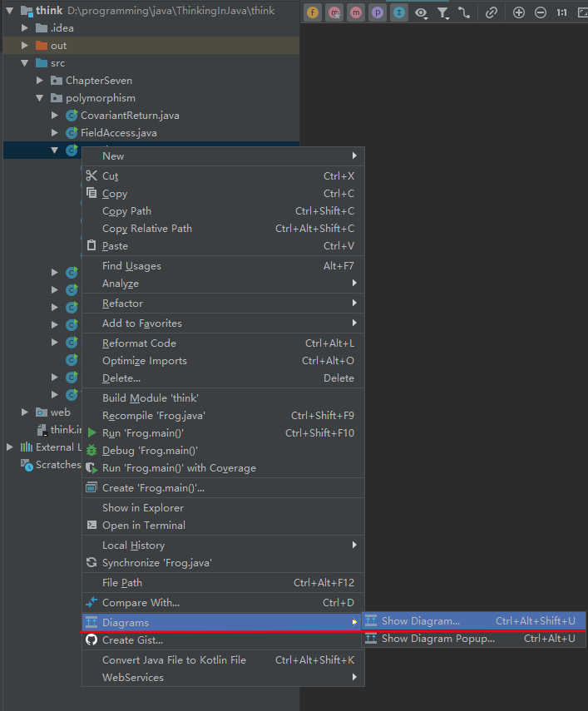Viewport: 588px width, 711px height.
Task: Choose Paste from context menu
Action: tap(223, 246)
